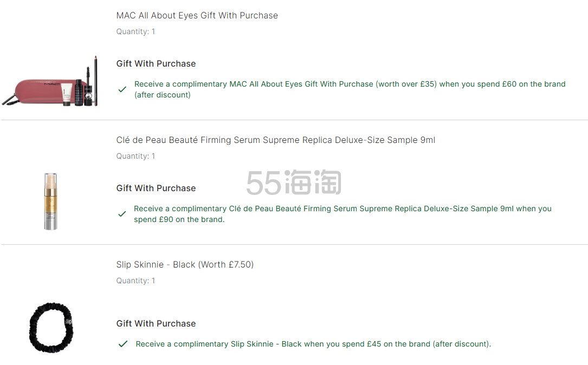This screenshot has width=588, height=365.
Task: Click the Slip Skinnie spend £45 offer text
Action: (x=313, y=344)
